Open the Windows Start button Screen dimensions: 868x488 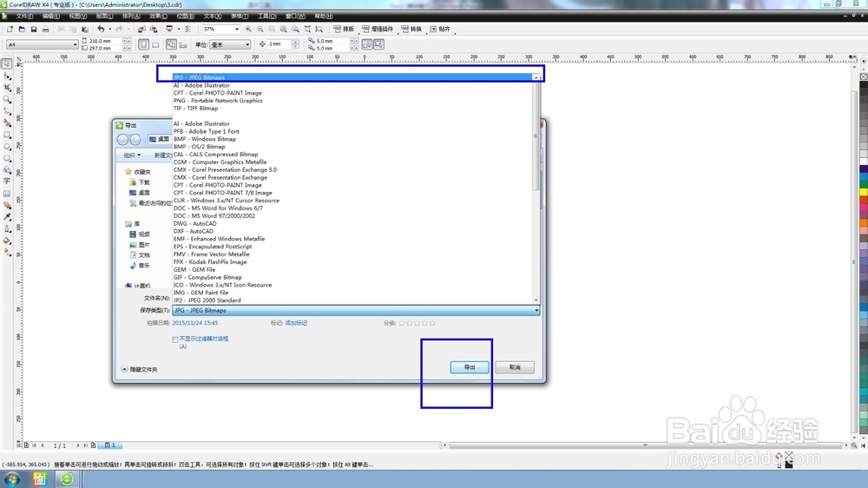(x=11, y=478)
